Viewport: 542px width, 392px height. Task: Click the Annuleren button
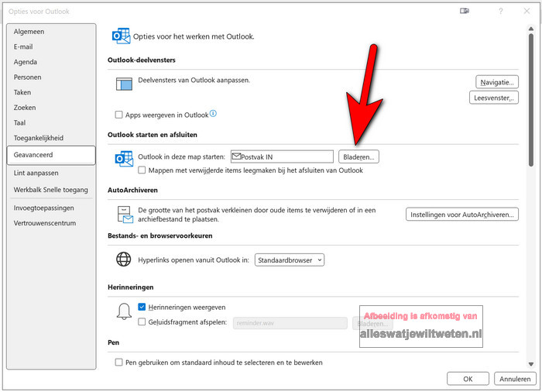[x=515, y=379]
